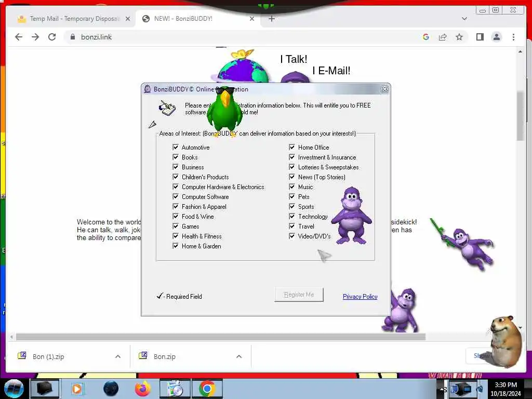Uncheck the Books checkbox
Viewport: 532px width, 399px height.
(x=176, y=157)
